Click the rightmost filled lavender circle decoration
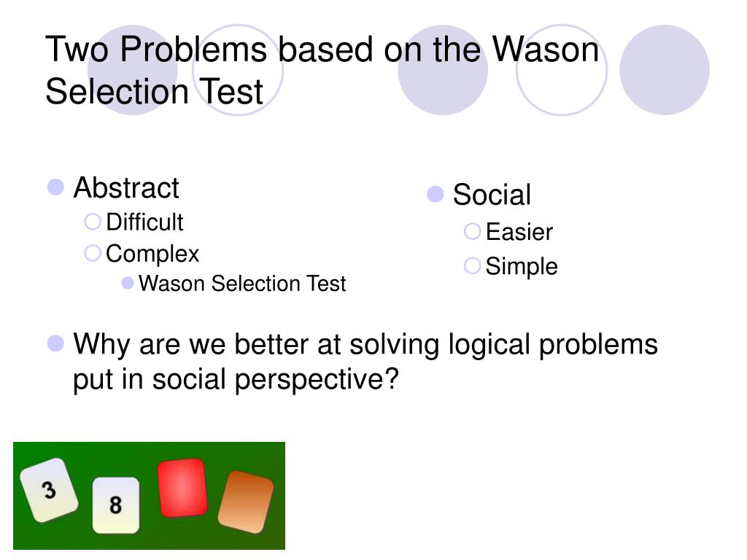Image resolution: width=747 pixels, height=560 pixels. (665, 70)
